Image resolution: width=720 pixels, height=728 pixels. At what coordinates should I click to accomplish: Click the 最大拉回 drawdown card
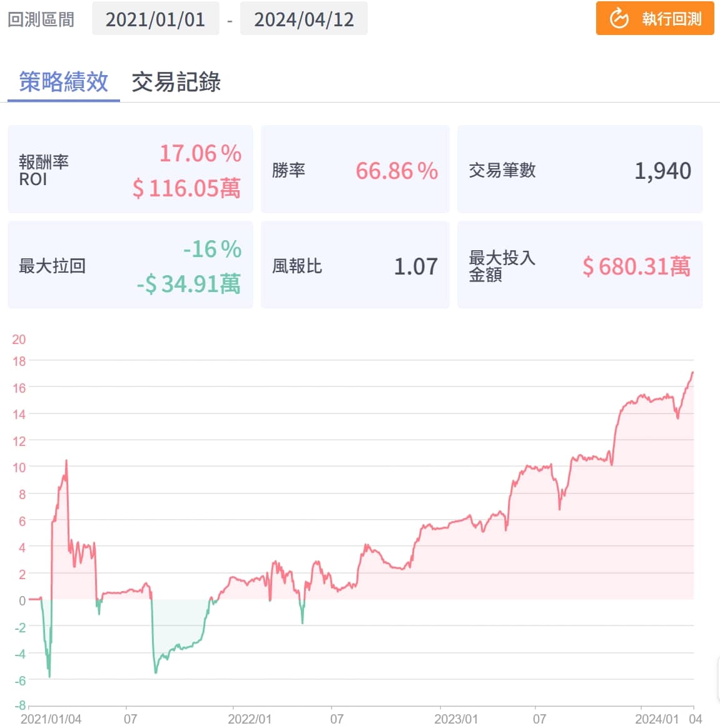coord(130,266)
